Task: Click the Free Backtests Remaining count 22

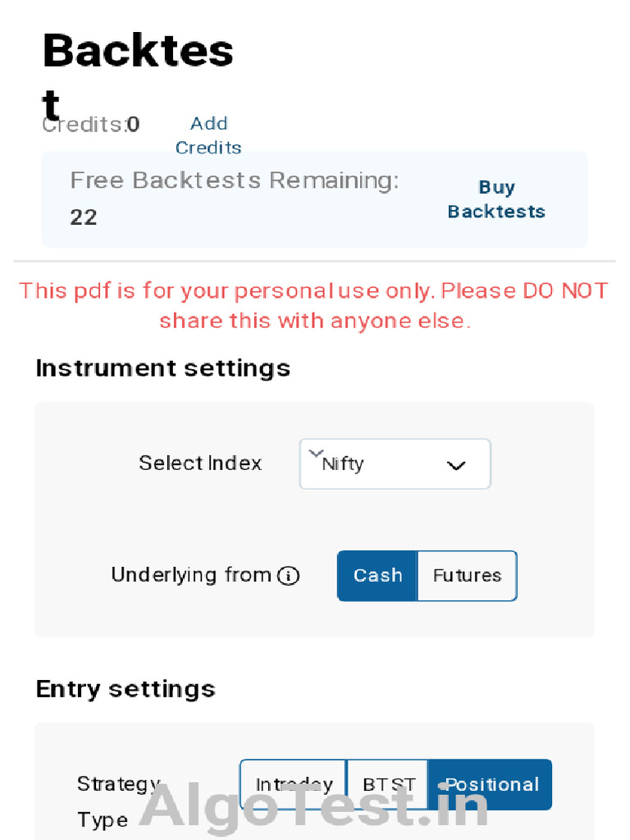Action: point(84,217)
